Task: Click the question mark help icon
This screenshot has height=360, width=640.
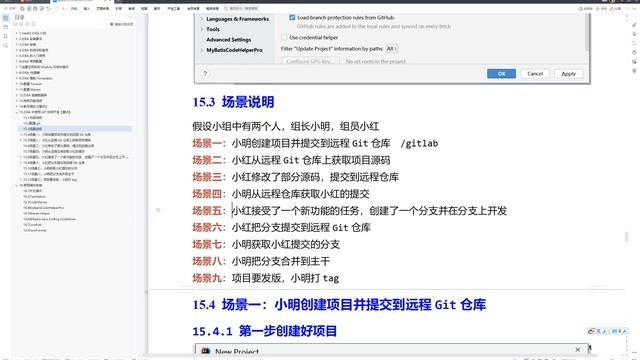Action: click(205, 73)
